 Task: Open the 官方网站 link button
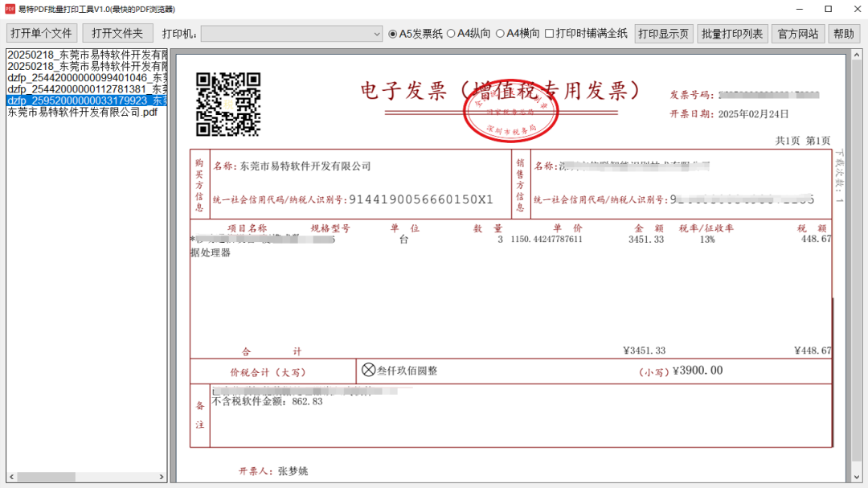coord(798,34)
